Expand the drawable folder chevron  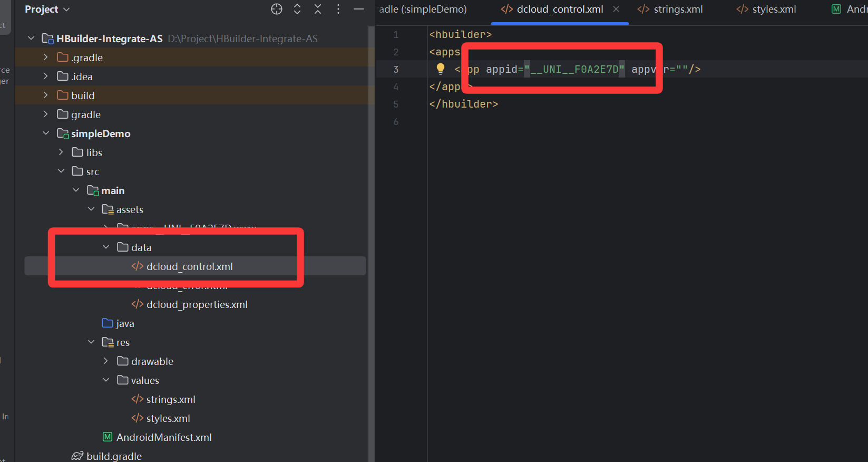(106, 361)
